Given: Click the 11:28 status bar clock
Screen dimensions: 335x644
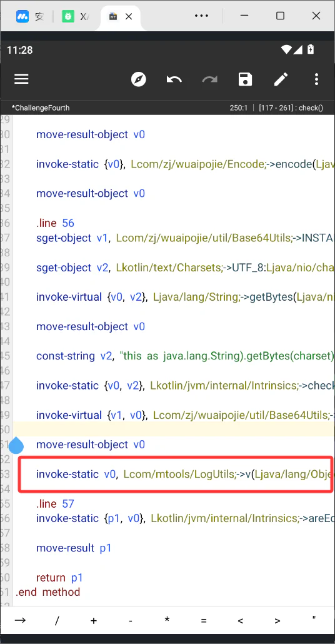Looking at the screenshot, I should pos(20,50).
